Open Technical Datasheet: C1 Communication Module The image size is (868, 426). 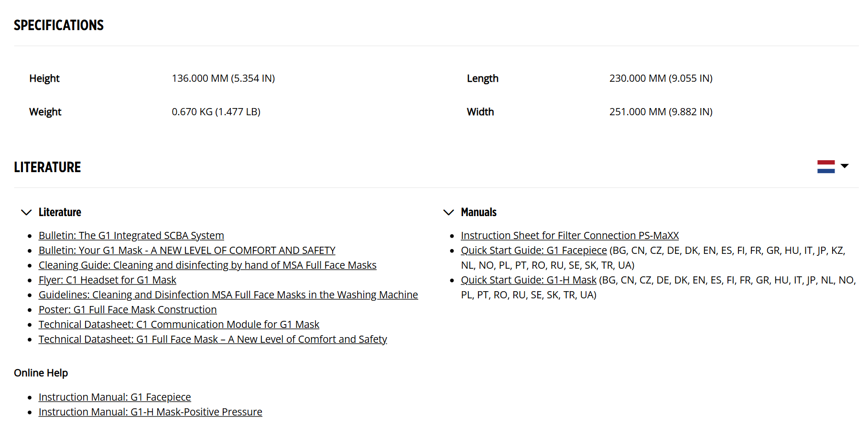click(179, 325)
